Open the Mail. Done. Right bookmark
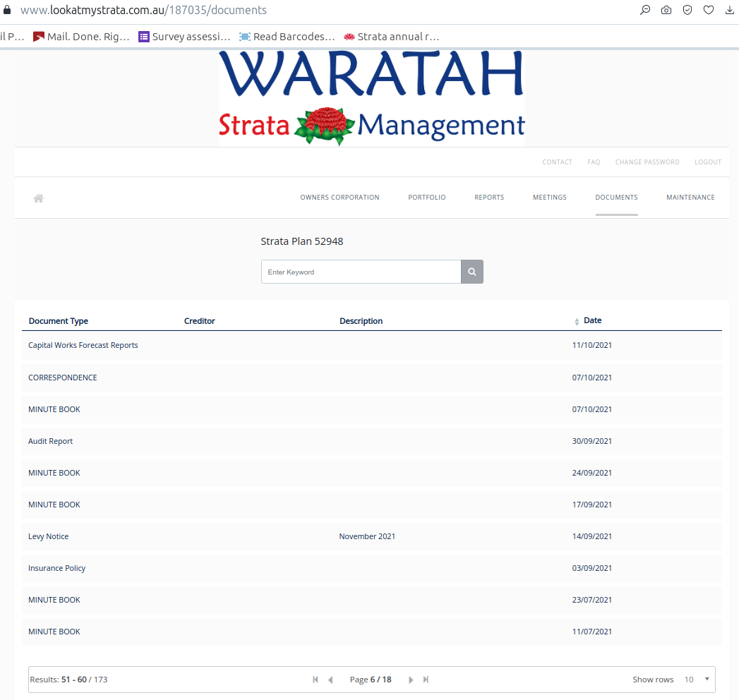The width and height of the screenshot is (739, 700). tap(81, 36)
